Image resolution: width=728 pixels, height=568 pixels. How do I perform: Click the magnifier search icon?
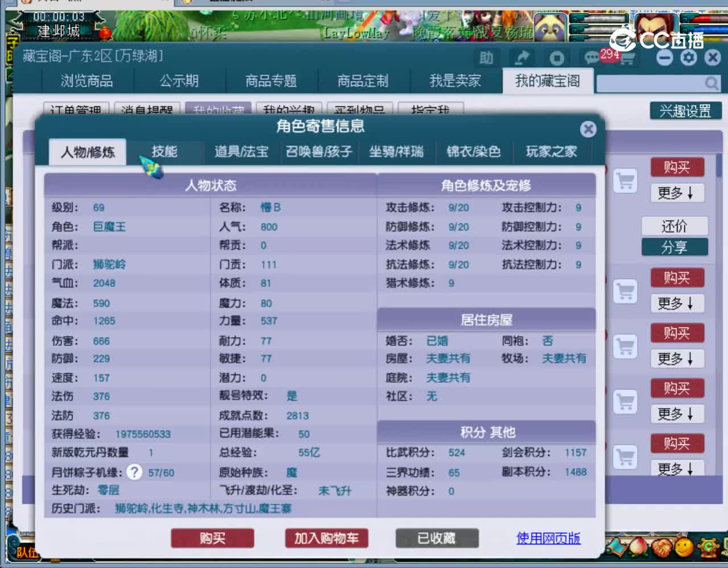(712, 84)
